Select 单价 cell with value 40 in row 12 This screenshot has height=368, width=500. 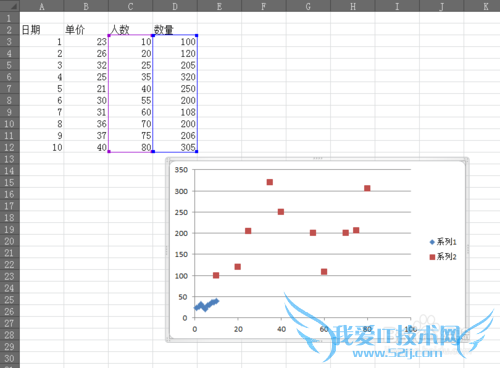click(x=86, y=147)
